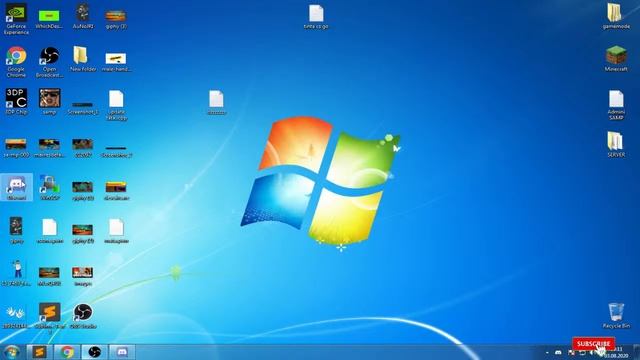Switch to Discord in the taskbar
The width and height of the screenshot is (640, 360).
(x=122, y=352)
